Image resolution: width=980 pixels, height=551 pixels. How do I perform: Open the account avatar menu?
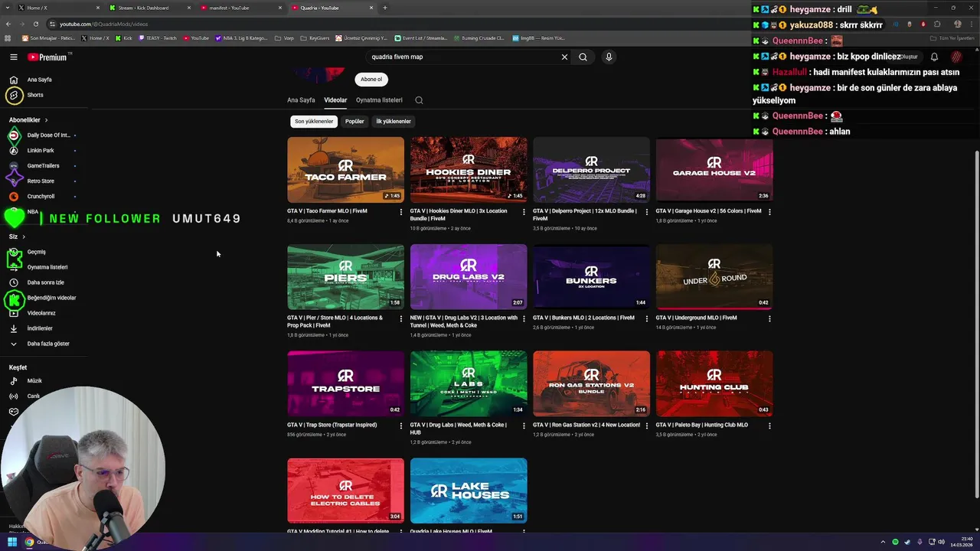(956, 57)
